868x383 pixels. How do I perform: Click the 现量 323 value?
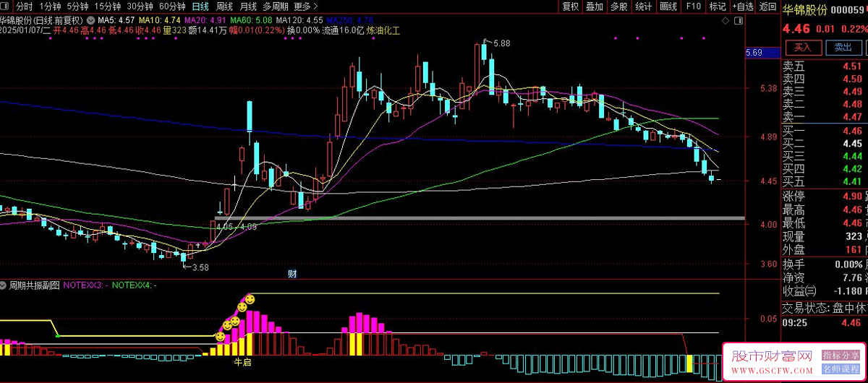[854, 236]
